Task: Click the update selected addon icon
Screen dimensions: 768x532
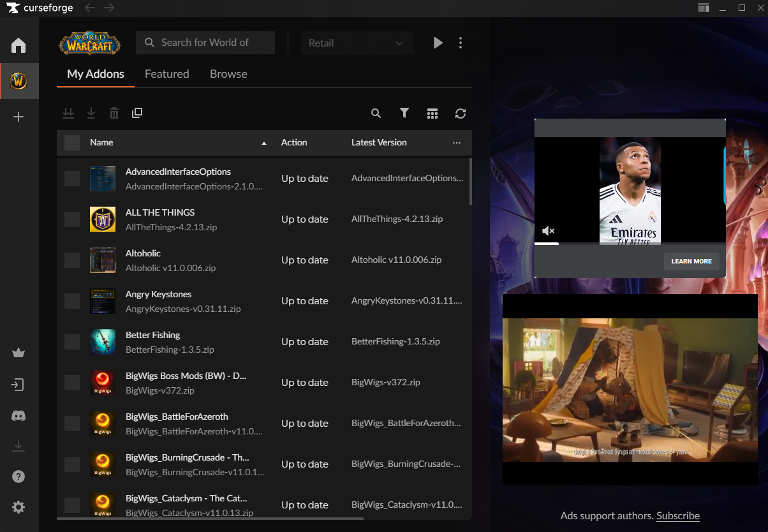Action: 91,113
